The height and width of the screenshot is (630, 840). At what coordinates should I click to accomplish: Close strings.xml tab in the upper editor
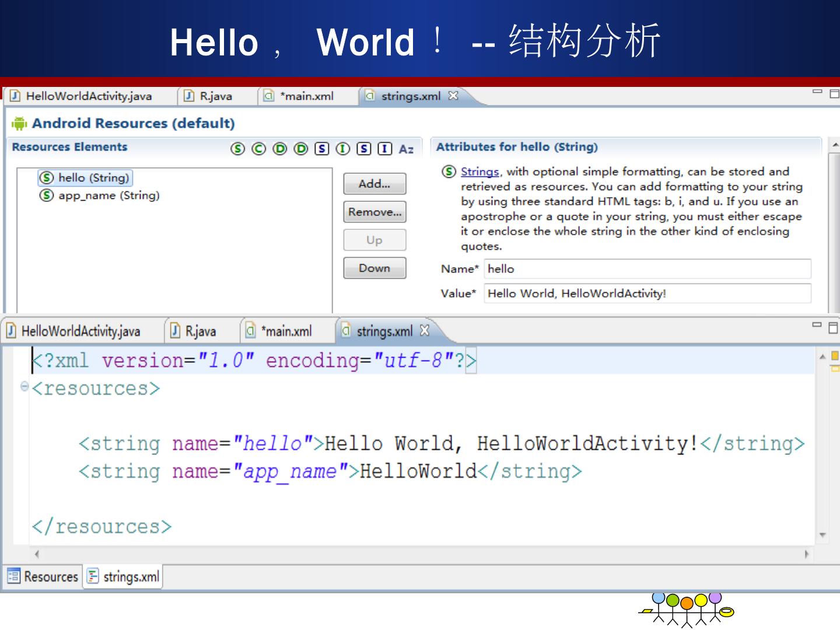point(453,96)
